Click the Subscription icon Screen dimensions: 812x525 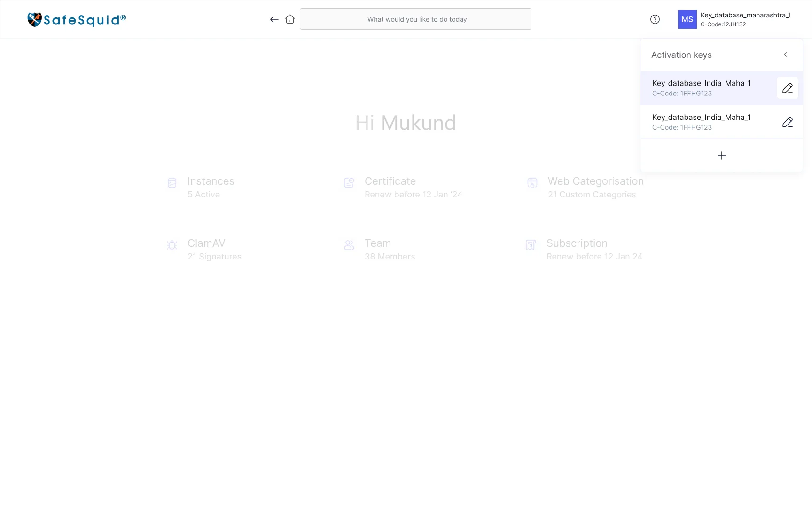tap(531, 245)
